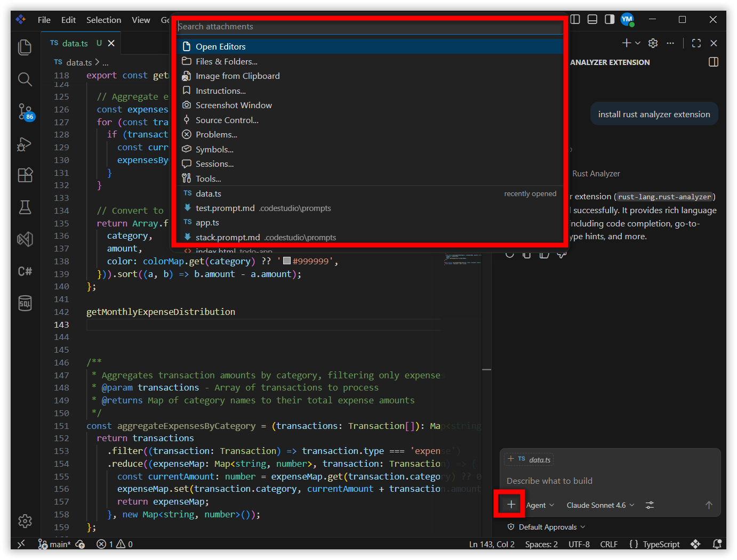Open the Testing flask view
This screenshot has width=737, height=560.
click(x=25, y=207)
